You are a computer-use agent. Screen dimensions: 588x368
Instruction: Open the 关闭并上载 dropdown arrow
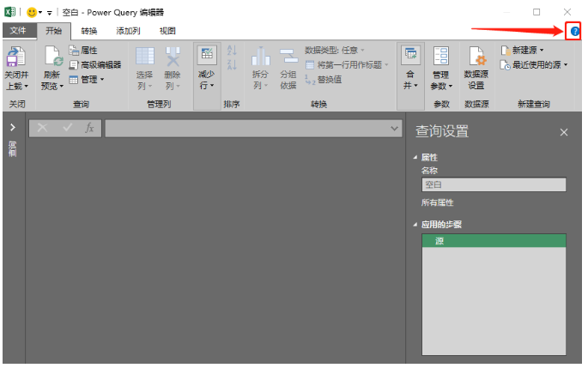(x=27, y=86)
